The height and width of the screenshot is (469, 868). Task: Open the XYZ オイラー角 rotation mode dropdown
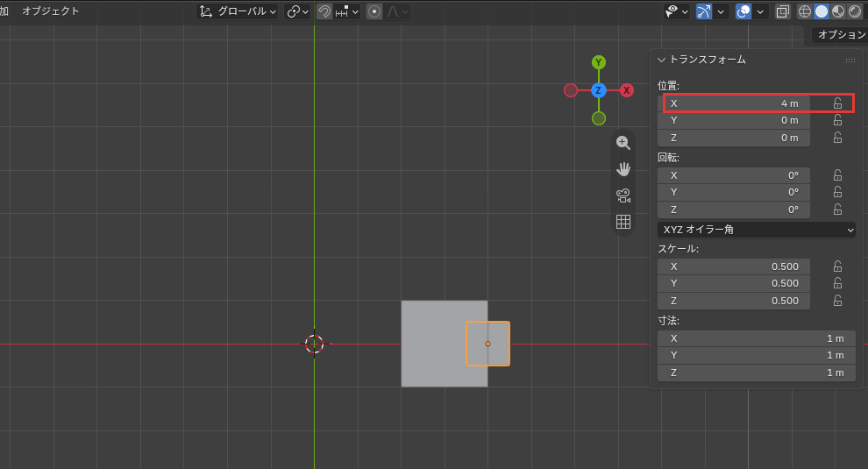click(x=756, y=230)
